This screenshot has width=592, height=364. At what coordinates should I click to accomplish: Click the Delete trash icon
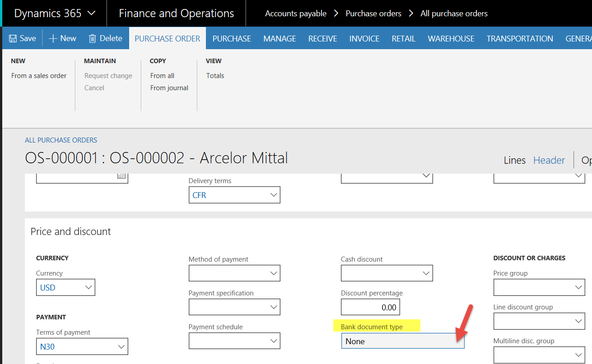click(93, 38)
